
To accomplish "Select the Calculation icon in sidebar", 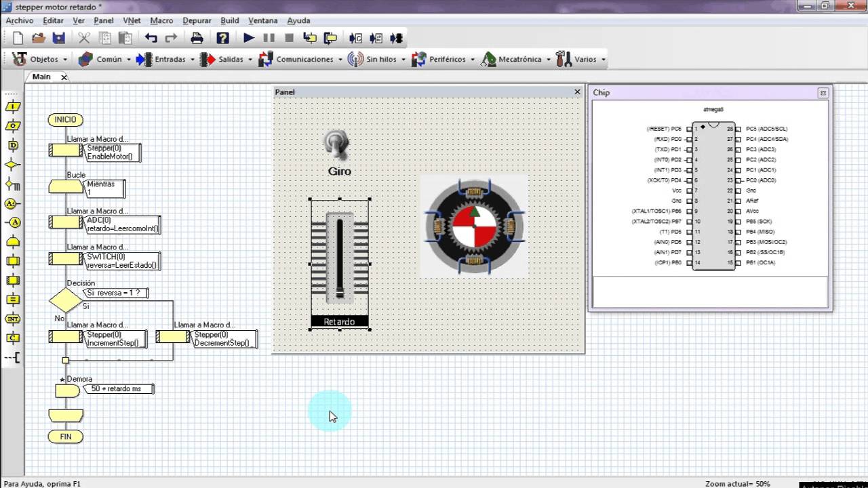I will (12, 300).
